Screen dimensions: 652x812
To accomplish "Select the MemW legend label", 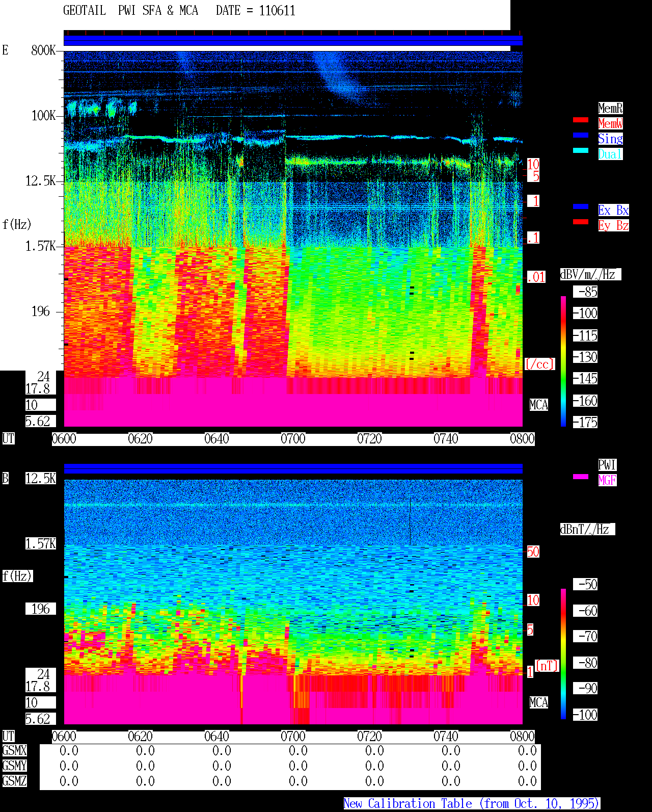I will 610,123.
